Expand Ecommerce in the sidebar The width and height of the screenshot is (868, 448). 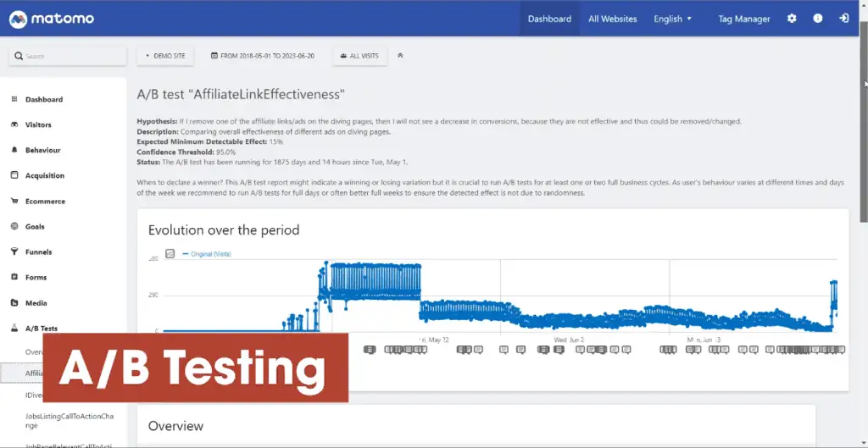pos(45,202)
